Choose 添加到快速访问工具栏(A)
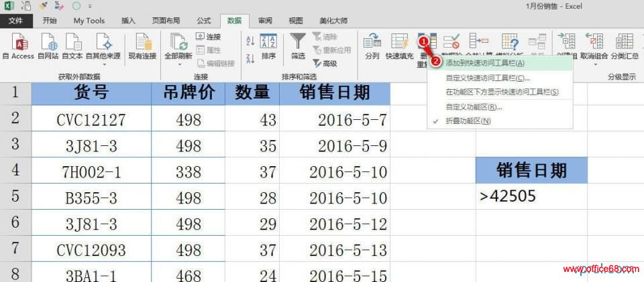The image size is (644, 282). click(499, 63)
